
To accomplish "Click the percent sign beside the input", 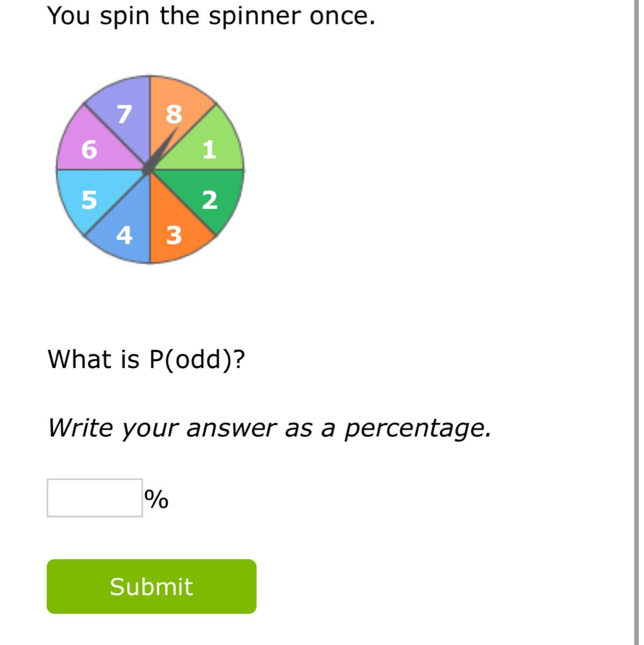I will tap(156, 499).
